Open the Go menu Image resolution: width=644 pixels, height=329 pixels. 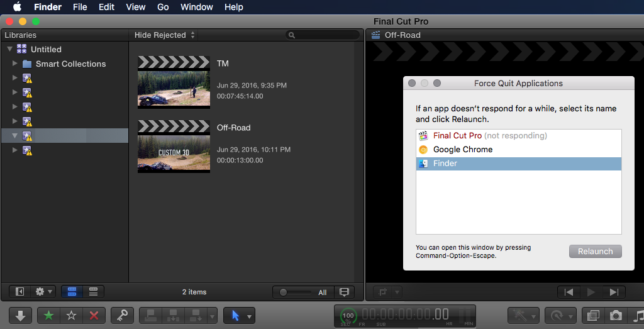click(163, 7)
